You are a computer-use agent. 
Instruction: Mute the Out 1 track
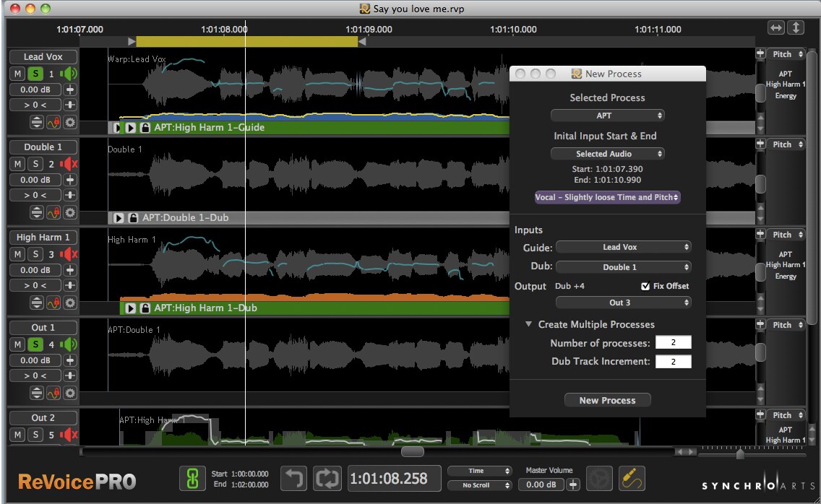coord(18,344)
